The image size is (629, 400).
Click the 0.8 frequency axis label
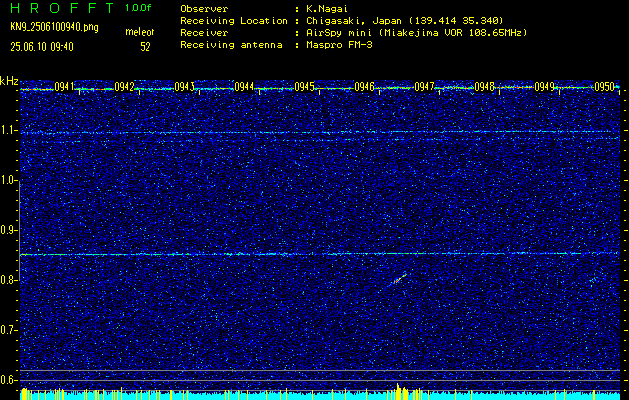click(8, 280)
